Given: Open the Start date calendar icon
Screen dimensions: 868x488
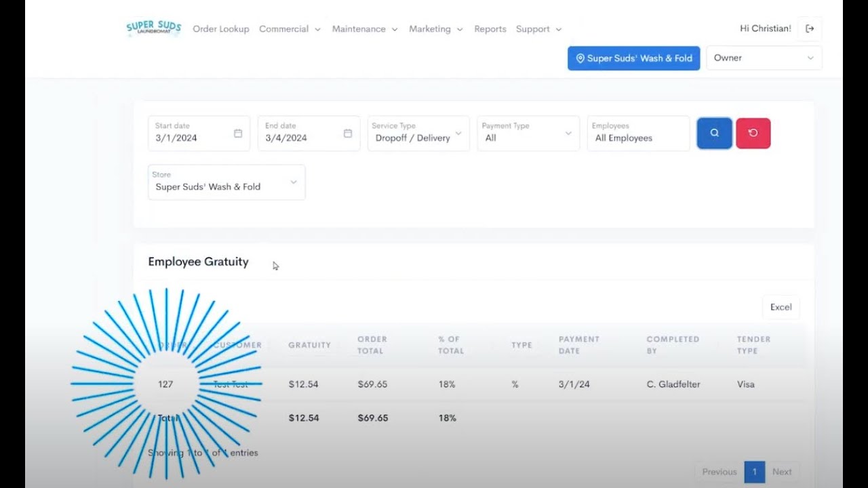Looking at the screenshot, I should 238,134.
